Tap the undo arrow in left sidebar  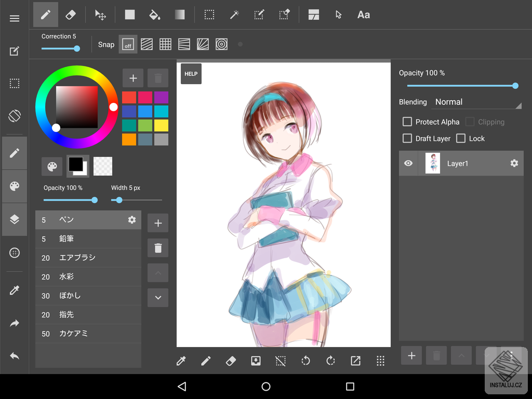[x=14, y=356]
